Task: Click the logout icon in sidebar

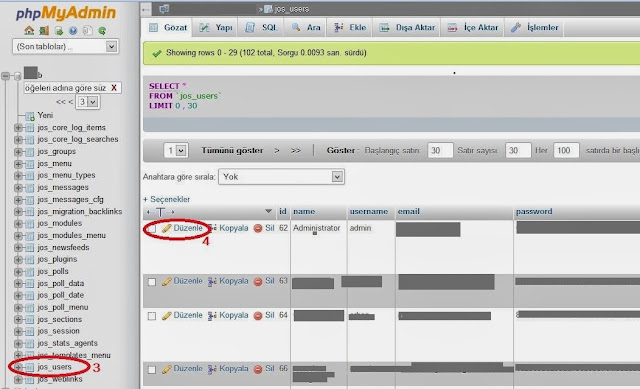Action: point(44,31)
